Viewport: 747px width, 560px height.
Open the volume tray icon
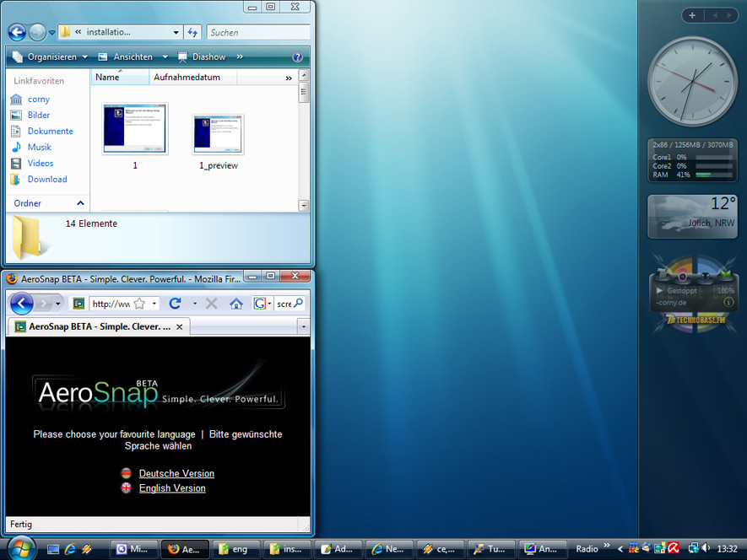(706, 548)
